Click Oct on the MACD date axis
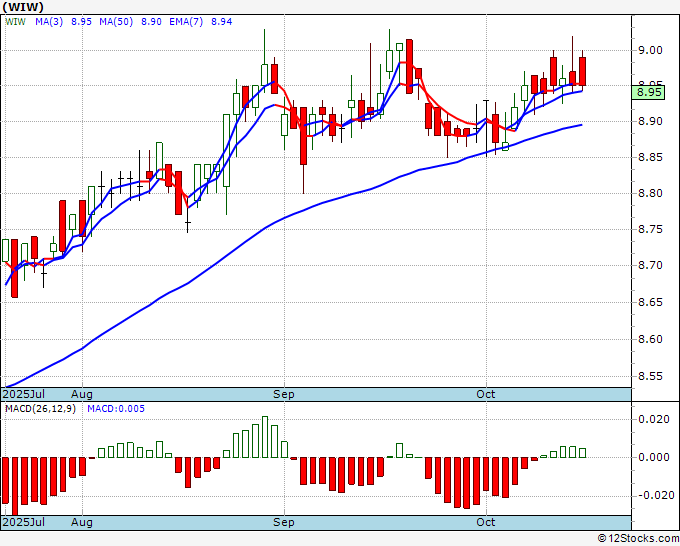The height and width of the screenshot is (546, 680). click(x=486, y=522)
